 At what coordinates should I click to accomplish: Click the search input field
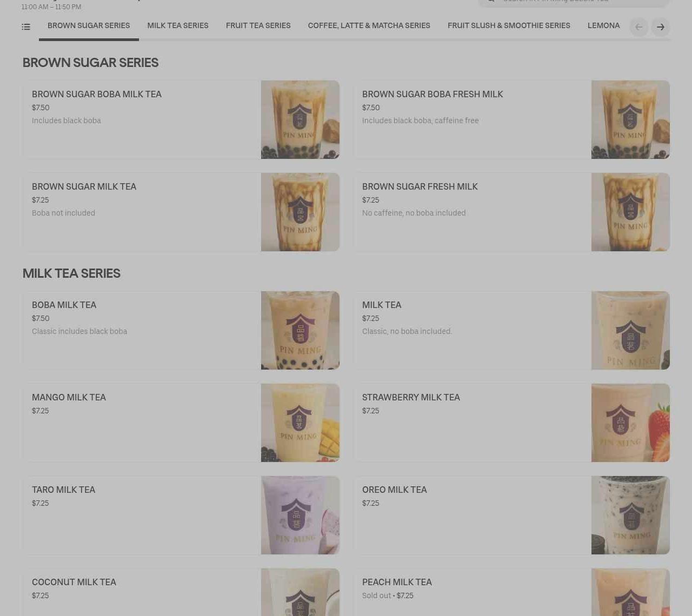[574, 2]
